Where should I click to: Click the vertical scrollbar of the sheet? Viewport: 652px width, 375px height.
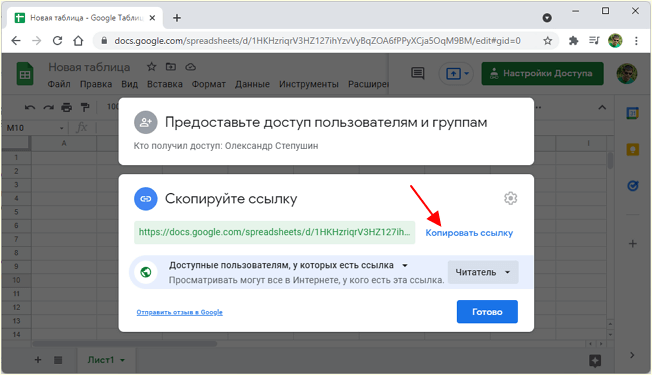pos(610,160)
